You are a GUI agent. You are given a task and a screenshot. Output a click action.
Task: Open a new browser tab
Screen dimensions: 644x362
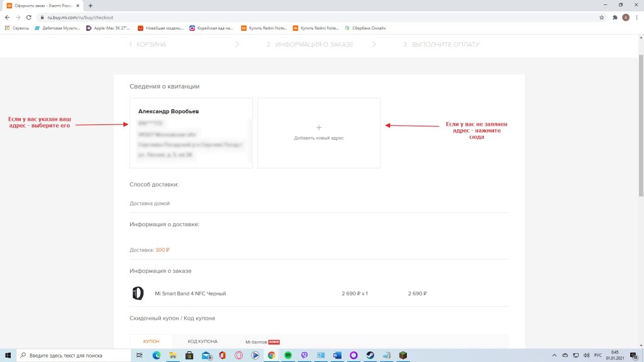click(x=91, y=6)
